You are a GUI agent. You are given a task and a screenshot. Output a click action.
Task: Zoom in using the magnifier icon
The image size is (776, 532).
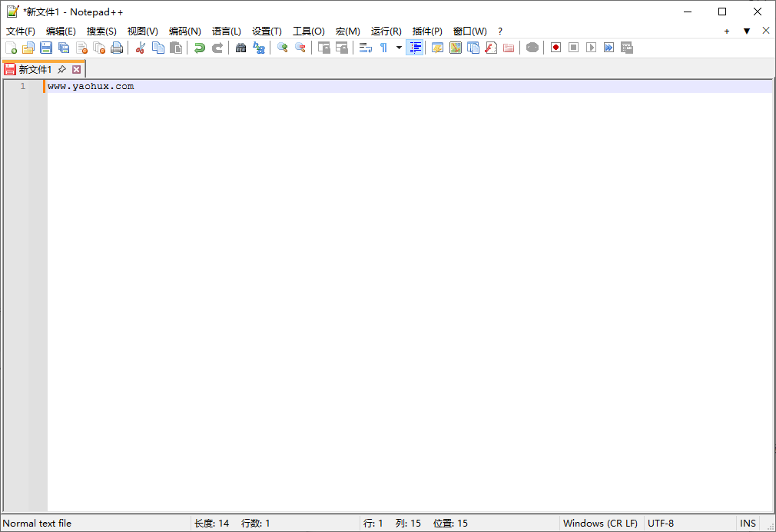[280, 47]
